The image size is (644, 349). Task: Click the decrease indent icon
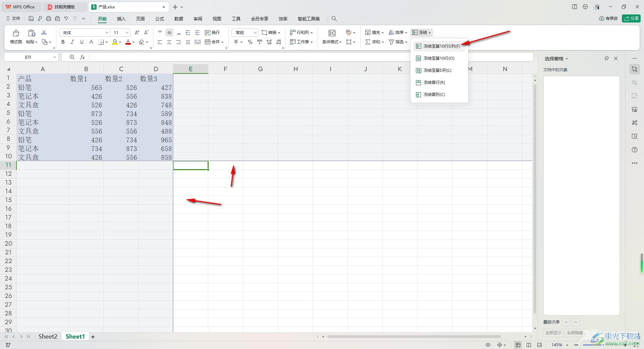(188, 33)
